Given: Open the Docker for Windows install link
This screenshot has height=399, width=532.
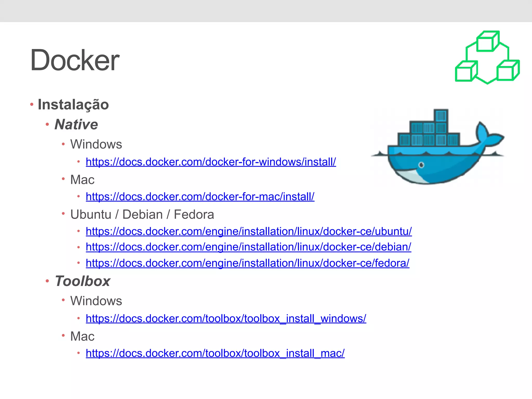Looking at the screenshot, I should (x=211, y=162).
